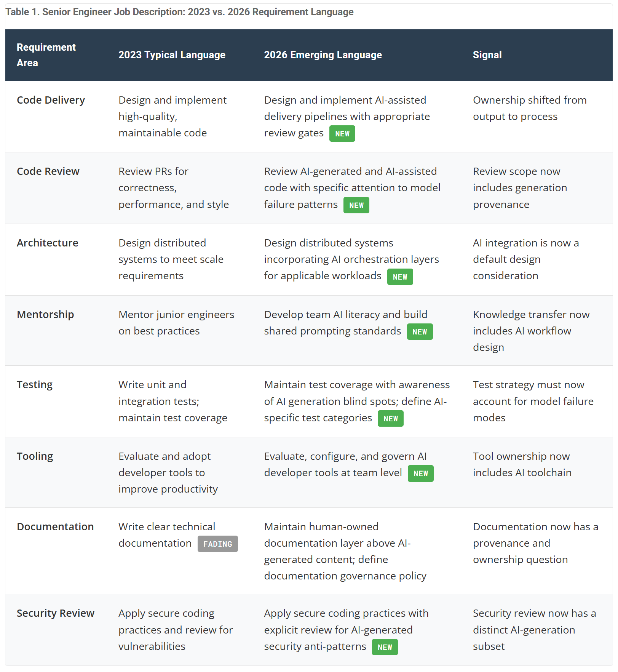Screen dimensions: 618x672
Task: Click the Mentorship row label
Action: point(45,315)
